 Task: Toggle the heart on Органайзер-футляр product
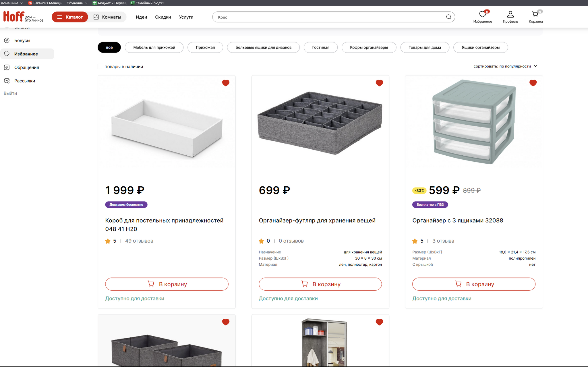(x=379, y=83)
